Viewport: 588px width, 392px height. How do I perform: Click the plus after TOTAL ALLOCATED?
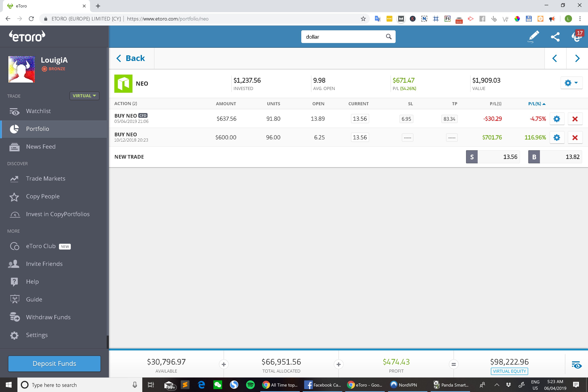pos(338,364)
